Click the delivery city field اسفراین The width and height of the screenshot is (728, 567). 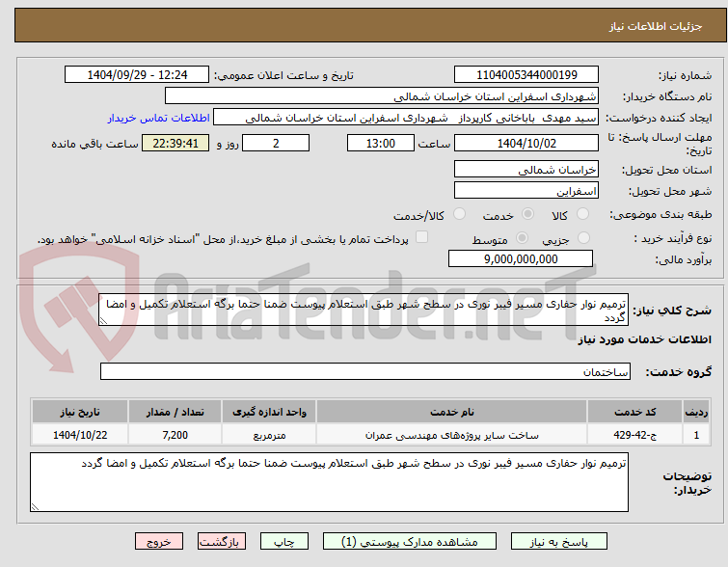coord(526,191)
